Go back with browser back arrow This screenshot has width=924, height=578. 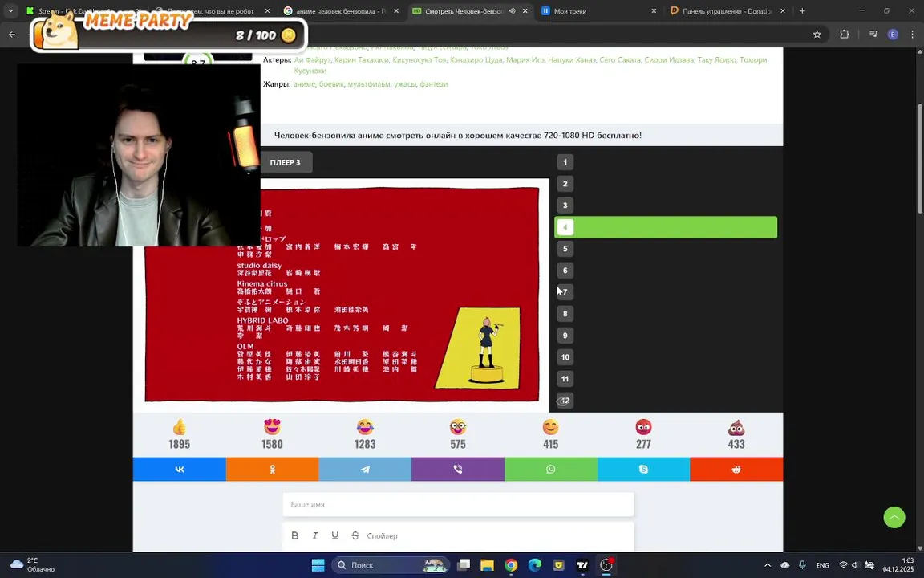[12, 35]
